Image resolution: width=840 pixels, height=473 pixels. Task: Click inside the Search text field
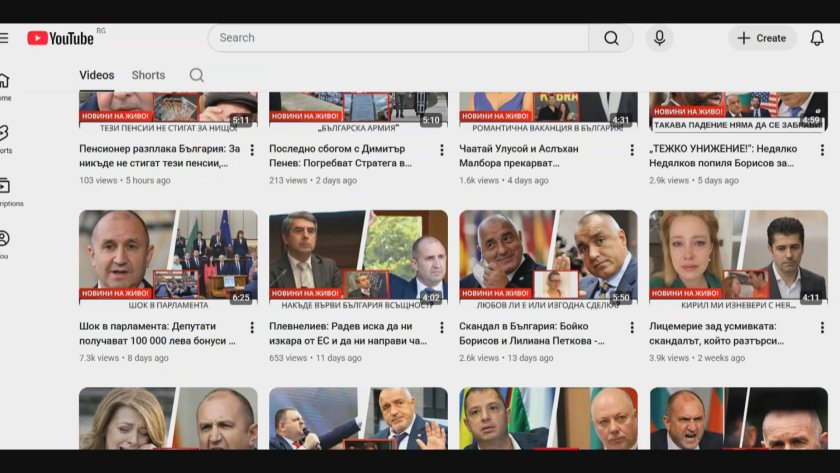pos(400,38)
